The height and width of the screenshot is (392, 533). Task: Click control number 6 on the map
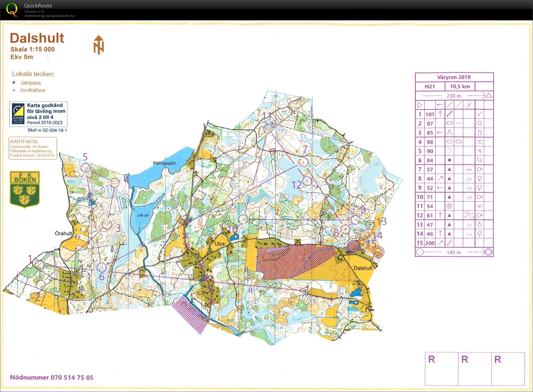(102, 276)
